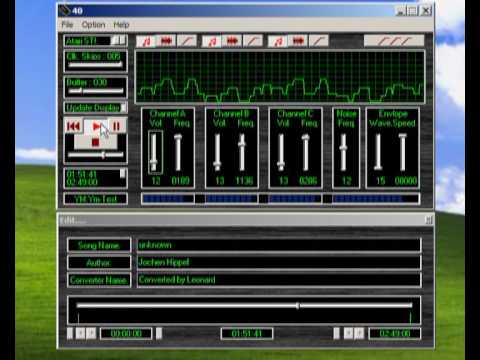Click the Channel B Vol slider
The height and width of the screenshot is (360, 480).
click(217, 152)
